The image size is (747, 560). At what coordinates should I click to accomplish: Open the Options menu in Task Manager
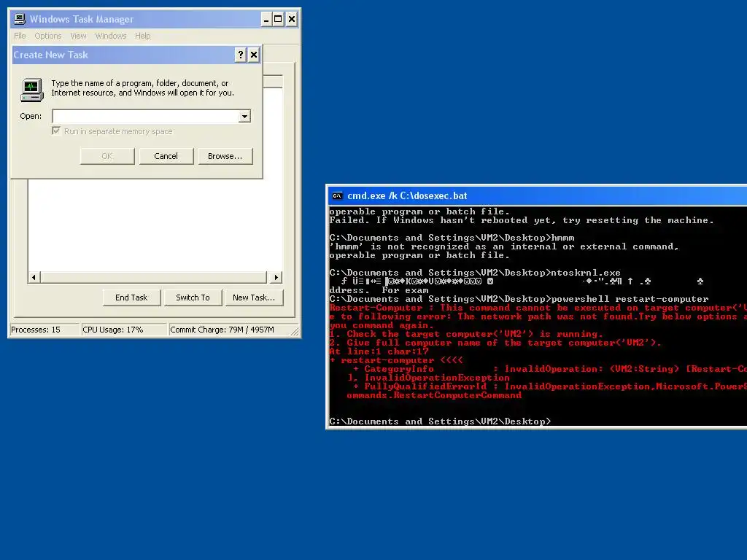(x=47, y=36)
